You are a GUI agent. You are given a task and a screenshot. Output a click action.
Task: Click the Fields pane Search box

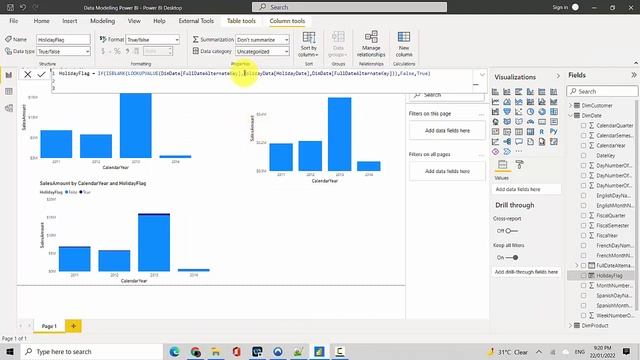(x=602, y=91)
